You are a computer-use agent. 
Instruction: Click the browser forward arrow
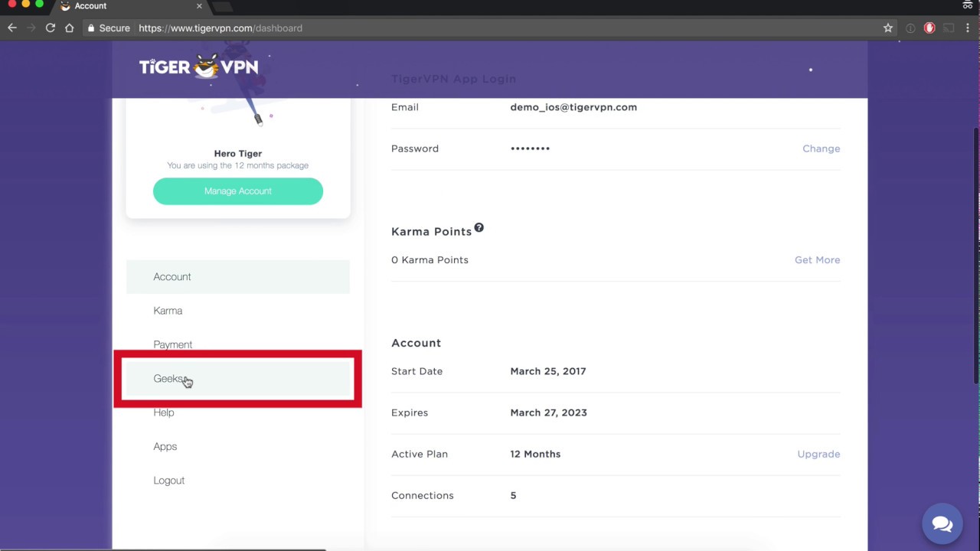[31, 28]
